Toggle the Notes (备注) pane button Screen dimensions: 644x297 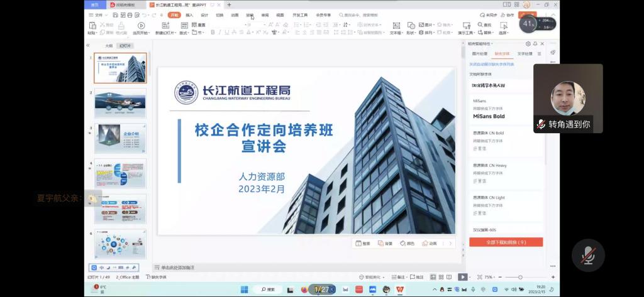click(x=399, y=278)
